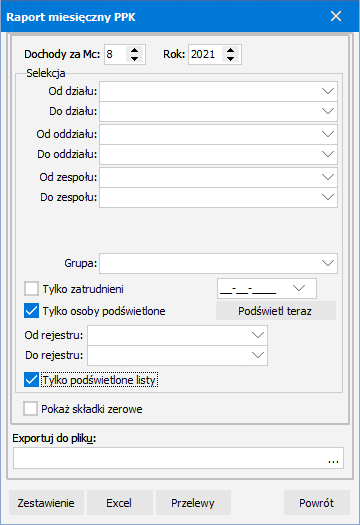The image size is (360, 525).
Task: Open the date picker dropdown
Action: 299,288
